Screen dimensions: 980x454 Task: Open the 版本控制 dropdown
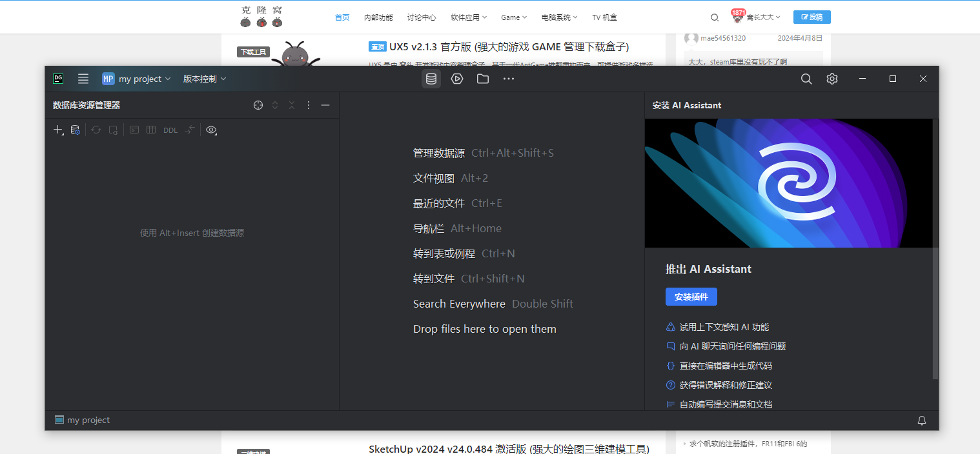tap(205, 79)
